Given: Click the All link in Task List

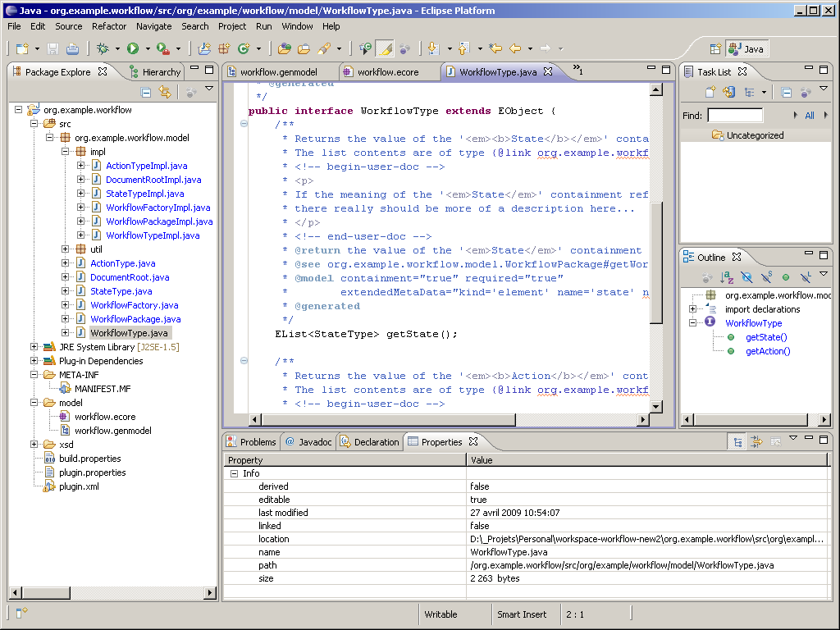Looking at the screenshot, I should pyautogui.click(x=809, y=116).
